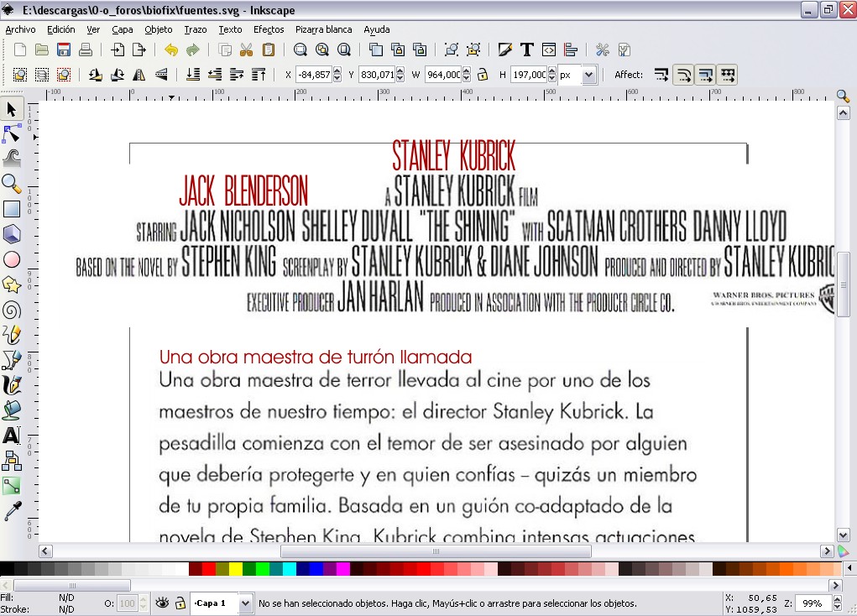This screenshot has height=616, width=857.
Task: Increase W width with up arrow
Action: (466, 70)
